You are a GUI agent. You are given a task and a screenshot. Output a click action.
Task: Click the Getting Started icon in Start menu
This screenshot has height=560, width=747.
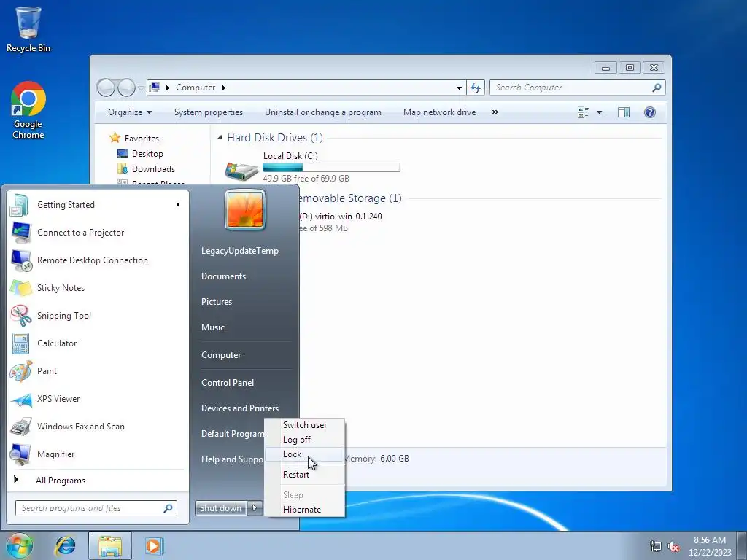tap(20, 205)
